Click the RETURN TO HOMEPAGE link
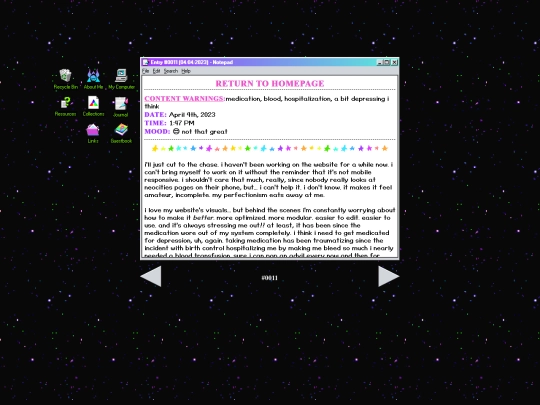 click(x=270, y=83)
